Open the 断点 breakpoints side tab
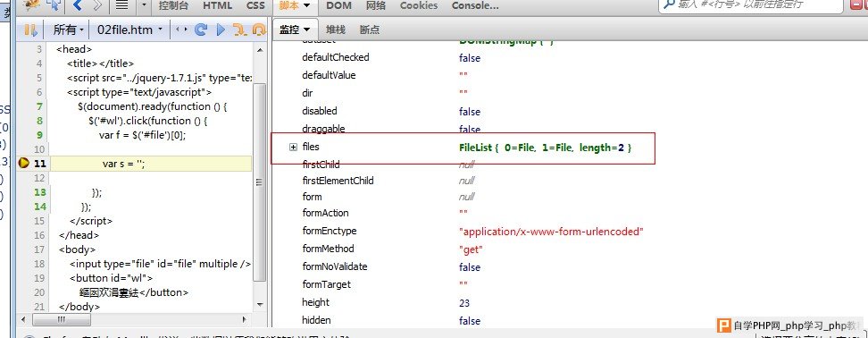Screen dimensions: 868x338 [369, 30]
